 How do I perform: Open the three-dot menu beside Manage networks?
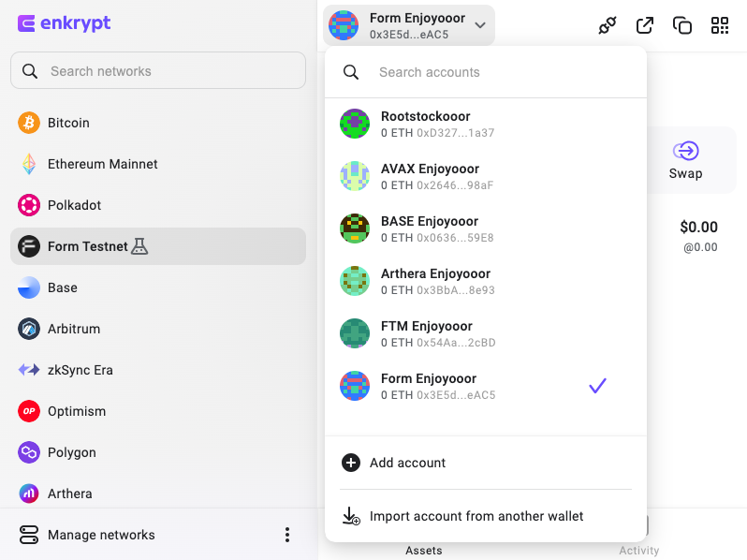pos(287,535)
